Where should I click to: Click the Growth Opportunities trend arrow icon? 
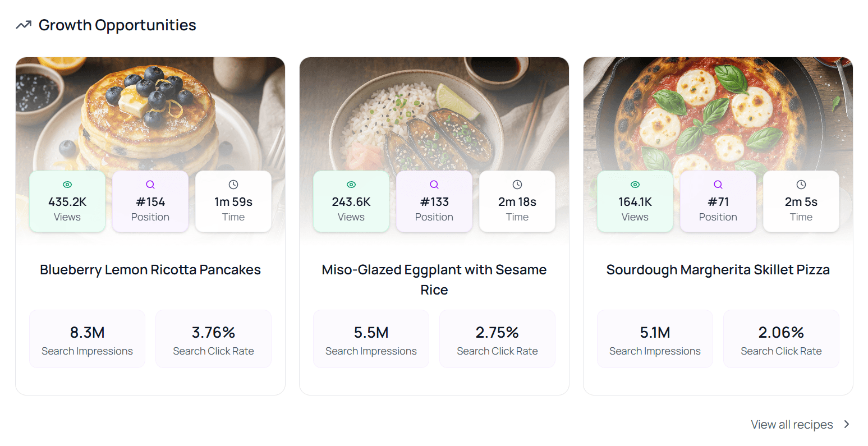click(23, 25)
